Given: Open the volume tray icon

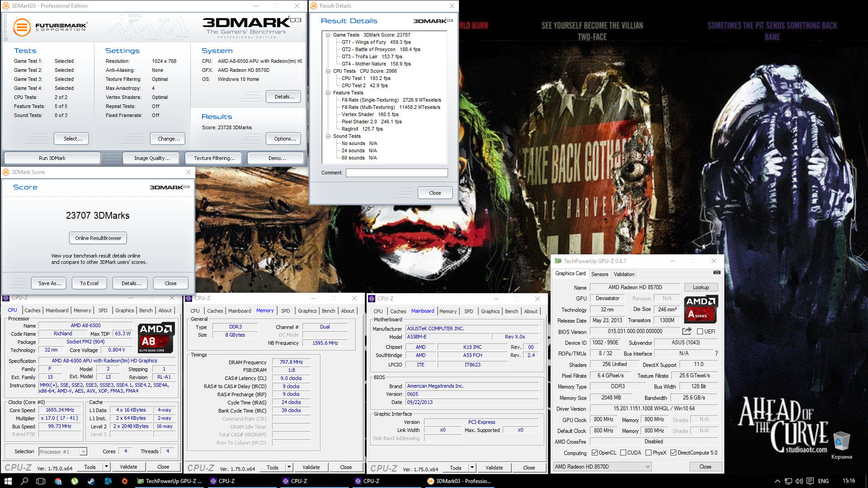Looking at the screenshot, I should pos(799,481).
